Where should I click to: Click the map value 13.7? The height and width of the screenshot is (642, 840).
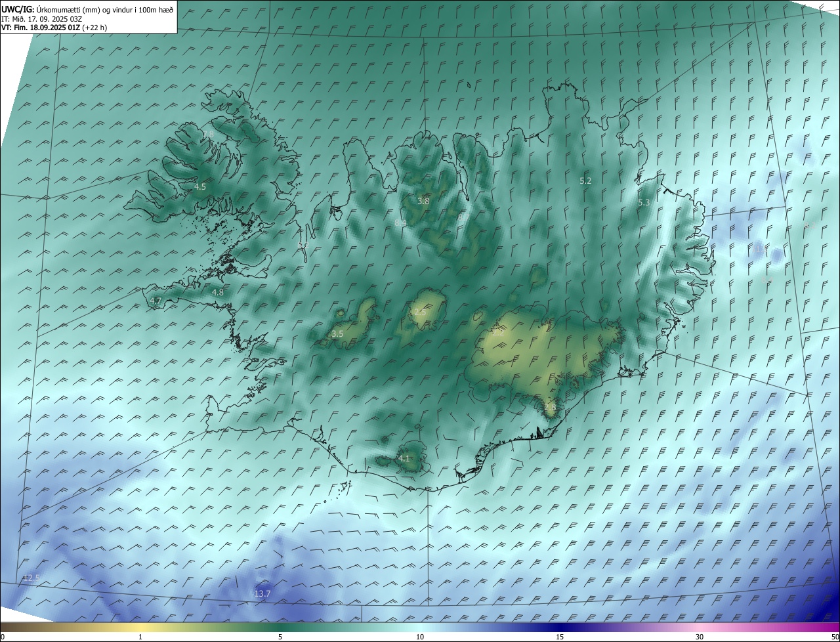[x=262, y=594]
